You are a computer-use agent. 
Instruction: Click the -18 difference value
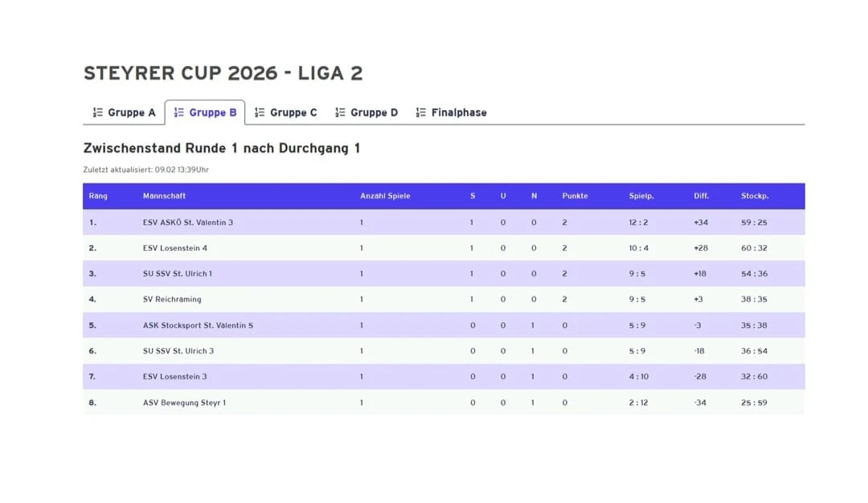pyautogui.click(x=700, y=351)
